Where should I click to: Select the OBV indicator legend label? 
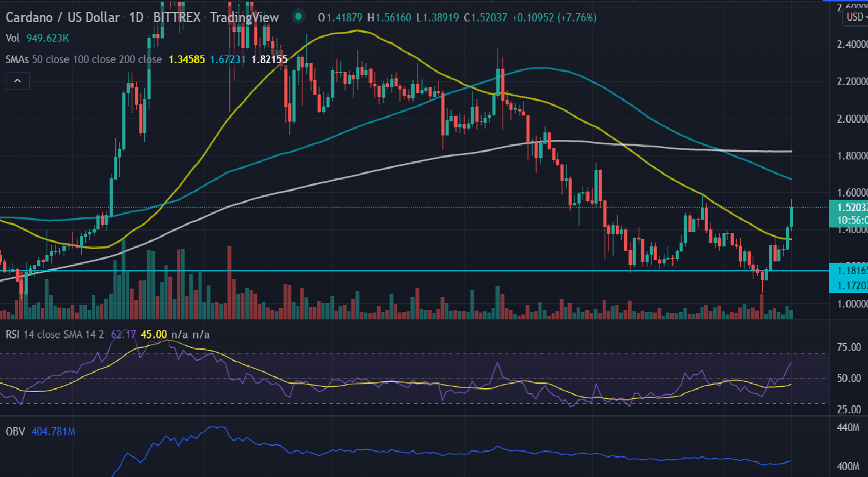[x=14, y=432]
